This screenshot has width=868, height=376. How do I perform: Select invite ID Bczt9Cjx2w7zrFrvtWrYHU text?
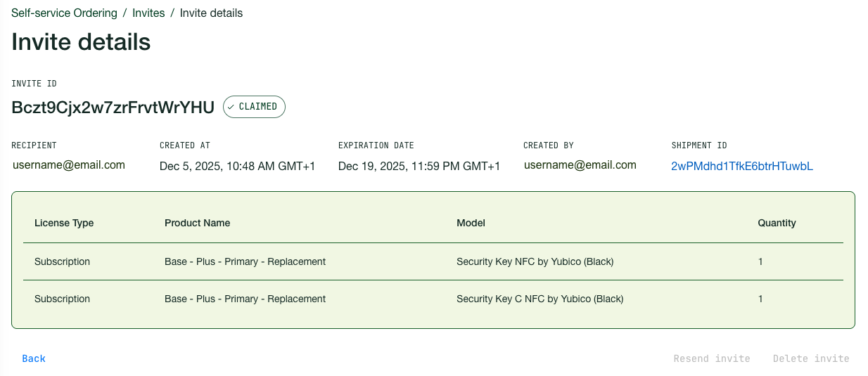tap(113, 108)
